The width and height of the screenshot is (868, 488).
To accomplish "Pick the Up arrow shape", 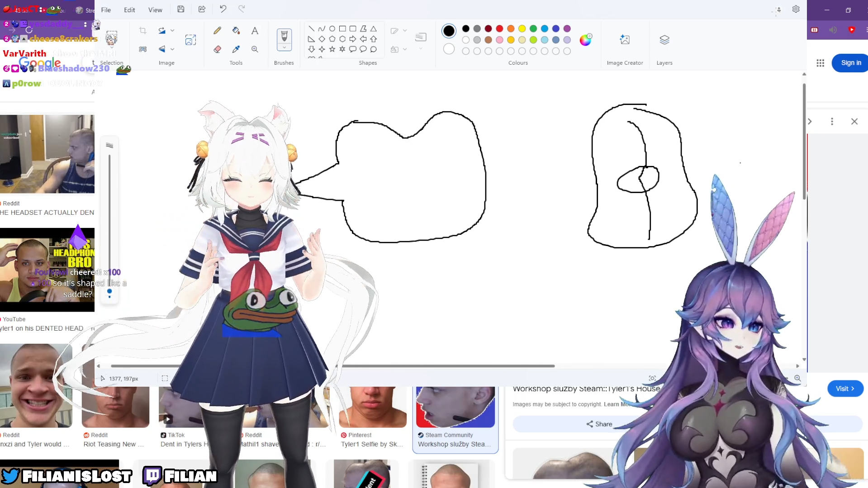I will click(x=374, y=39).
